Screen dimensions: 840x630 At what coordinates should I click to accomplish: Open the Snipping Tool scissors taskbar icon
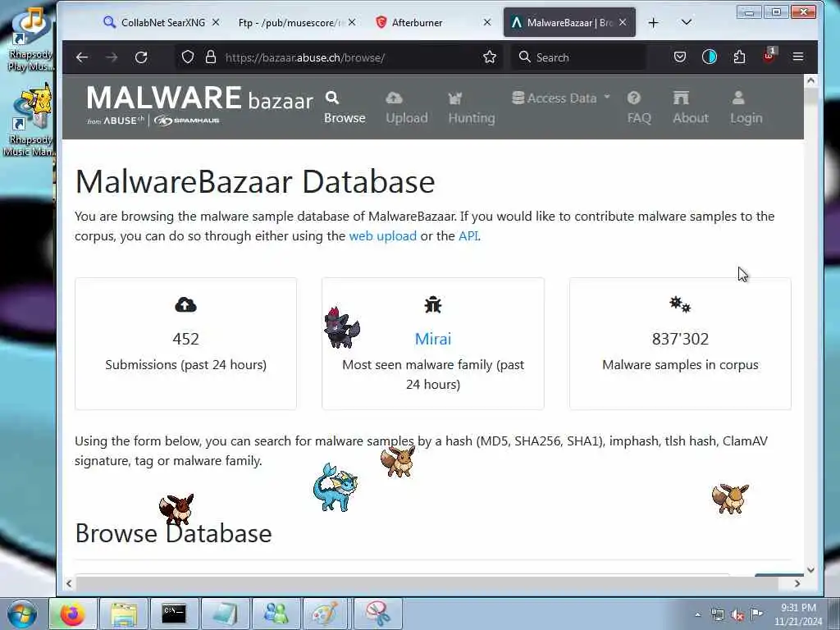[x=377, y=614]
